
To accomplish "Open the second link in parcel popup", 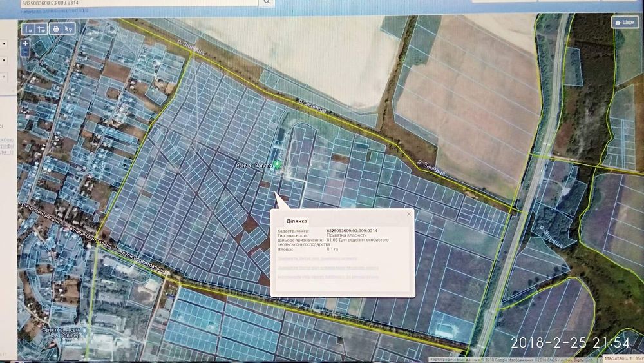I will tap(328, 268).
